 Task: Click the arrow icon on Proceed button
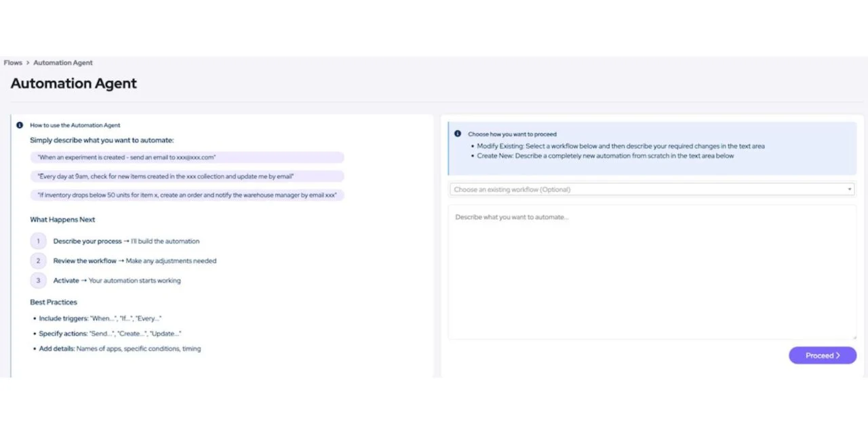[x=838, y=355]
